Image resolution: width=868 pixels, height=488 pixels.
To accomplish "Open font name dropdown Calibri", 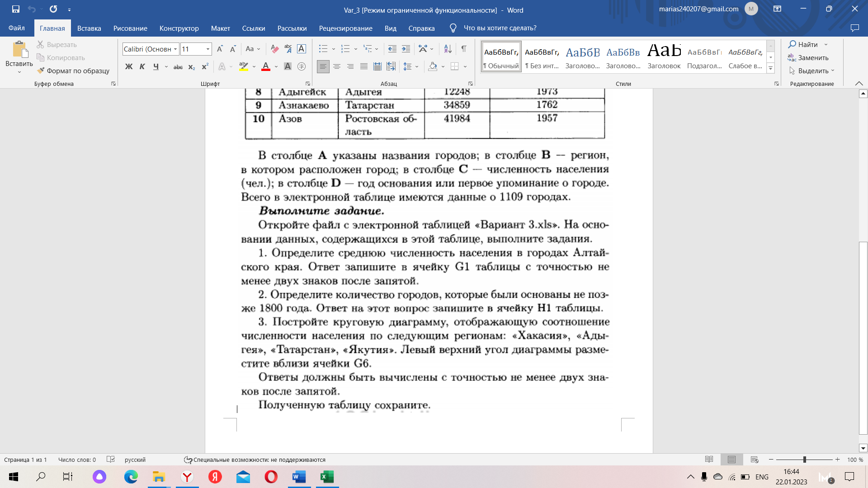I will (175, 49).
